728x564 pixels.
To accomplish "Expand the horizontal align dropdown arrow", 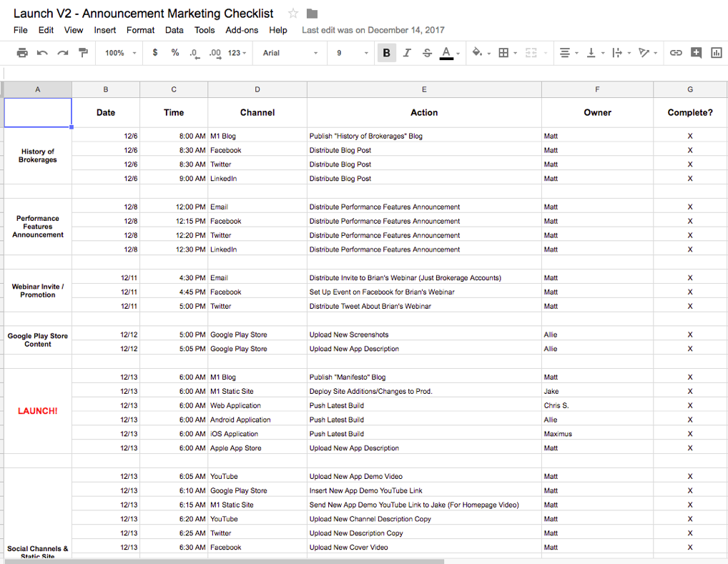I will (576, 54).
